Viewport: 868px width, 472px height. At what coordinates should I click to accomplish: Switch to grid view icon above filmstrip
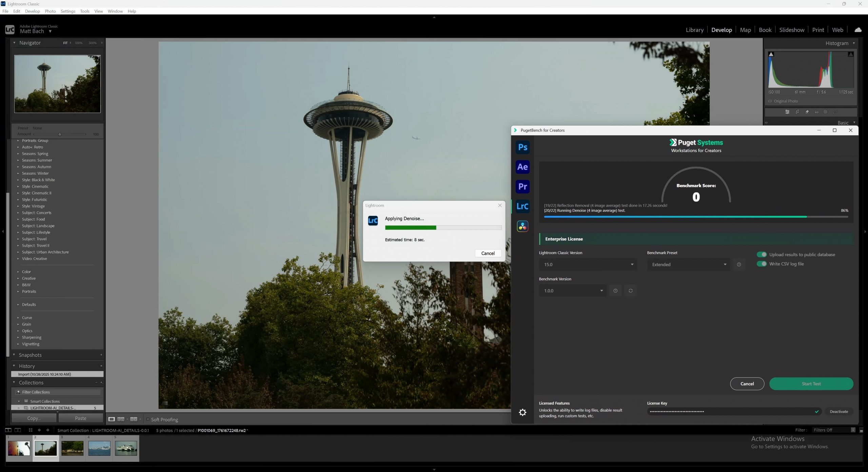pos(31,430)
